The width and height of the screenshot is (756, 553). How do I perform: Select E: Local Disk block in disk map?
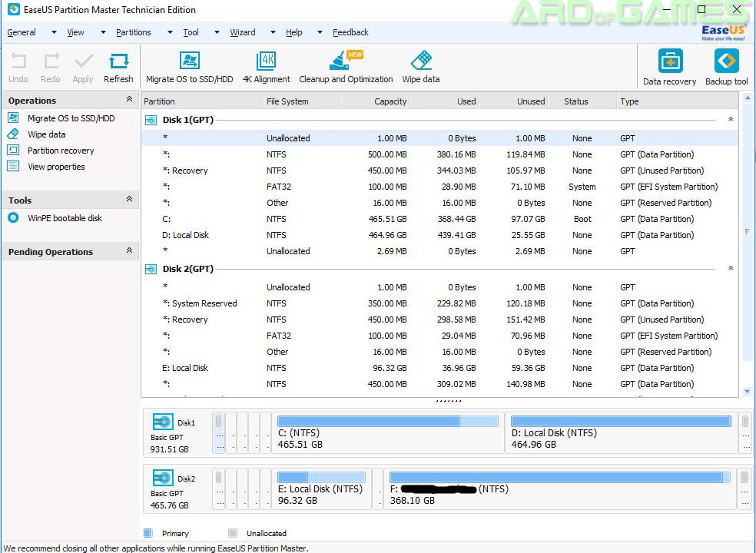tap(321, 489)
